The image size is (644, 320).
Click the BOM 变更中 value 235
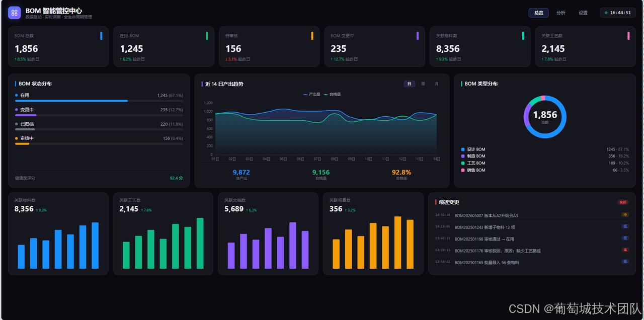(x=339, y=49)
